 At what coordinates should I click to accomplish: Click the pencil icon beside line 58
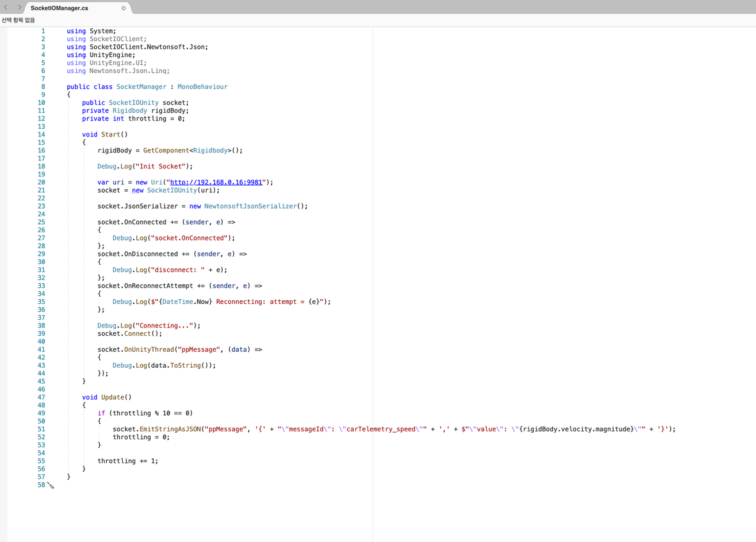pos(51,485)
